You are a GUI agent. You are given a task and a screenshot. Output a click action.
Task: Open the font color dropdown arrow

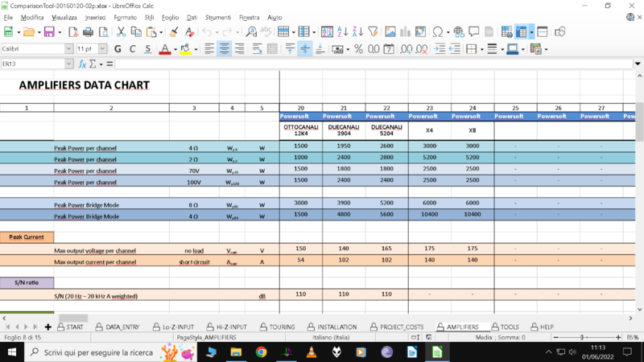(175, 50)
